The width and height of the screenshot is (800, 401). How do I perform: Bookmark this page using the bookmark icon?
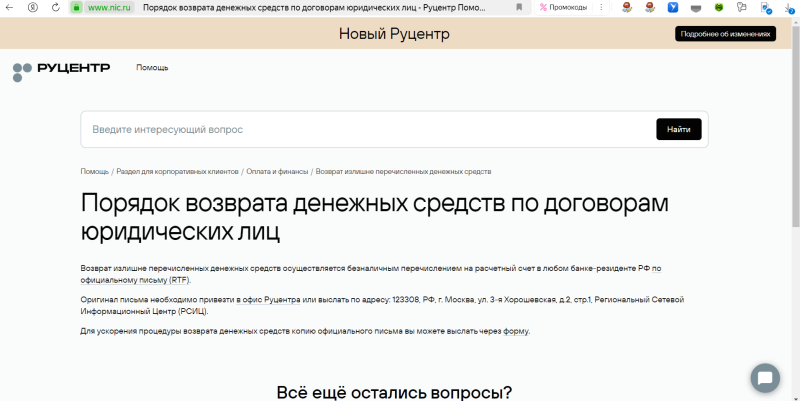pos(518,7)
